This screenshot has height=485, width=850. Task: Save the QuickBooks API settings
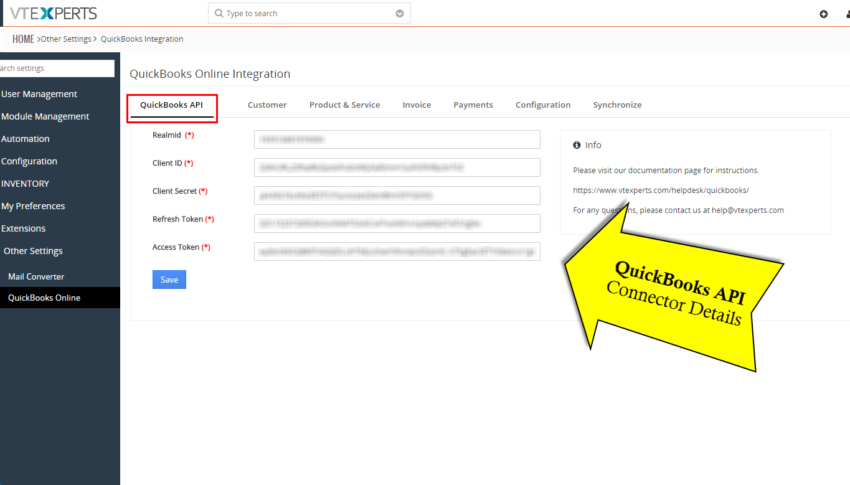point(169,280)
